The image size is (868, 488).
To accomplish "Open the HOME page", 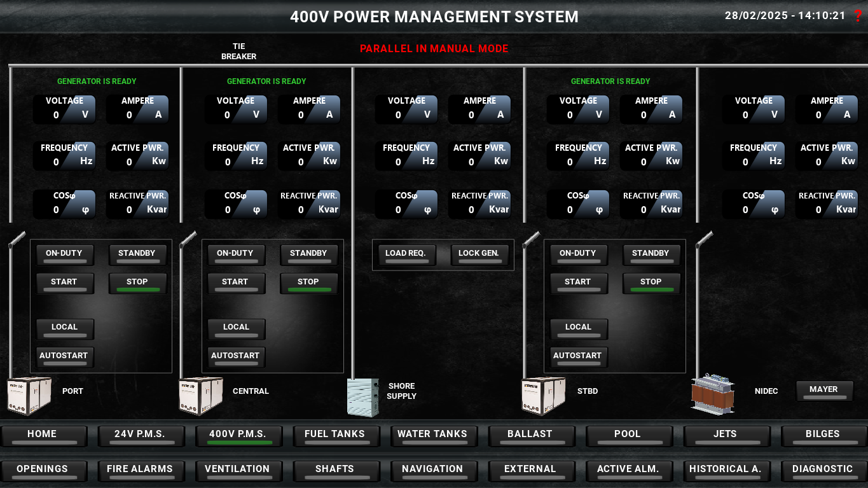I will tap(43, 436).
